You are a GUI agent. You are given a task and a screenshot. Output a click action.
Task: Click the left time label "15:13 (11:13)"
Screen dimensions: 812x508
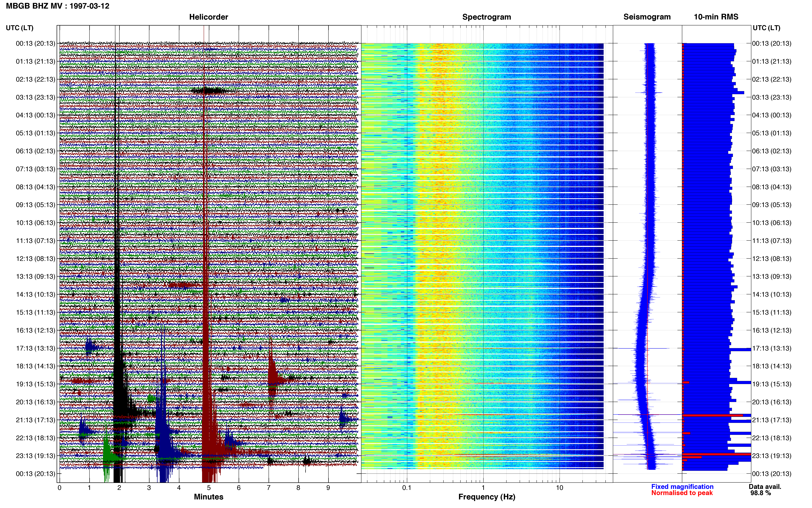tap(36, 312)
